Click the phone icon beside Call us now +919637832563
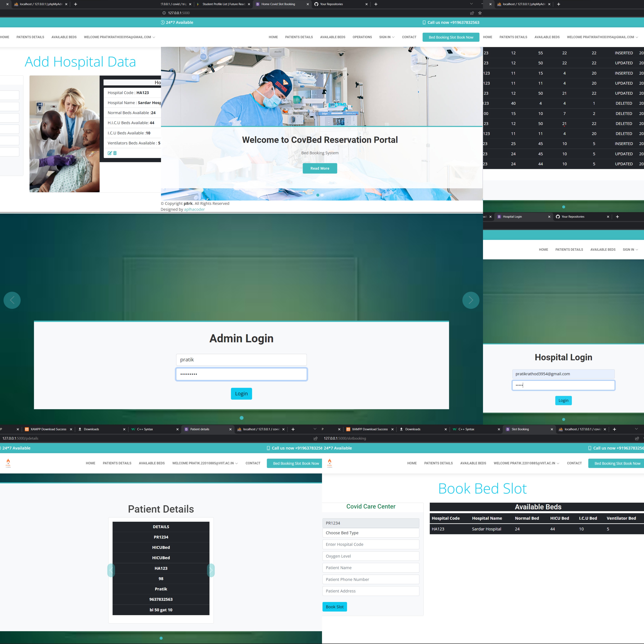 (x=424, y=22)
